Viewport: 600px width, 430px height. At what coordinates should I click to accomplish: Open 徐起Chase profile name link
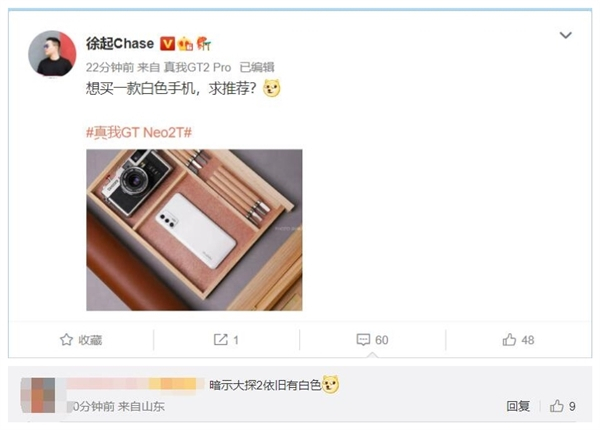point(120,44)
